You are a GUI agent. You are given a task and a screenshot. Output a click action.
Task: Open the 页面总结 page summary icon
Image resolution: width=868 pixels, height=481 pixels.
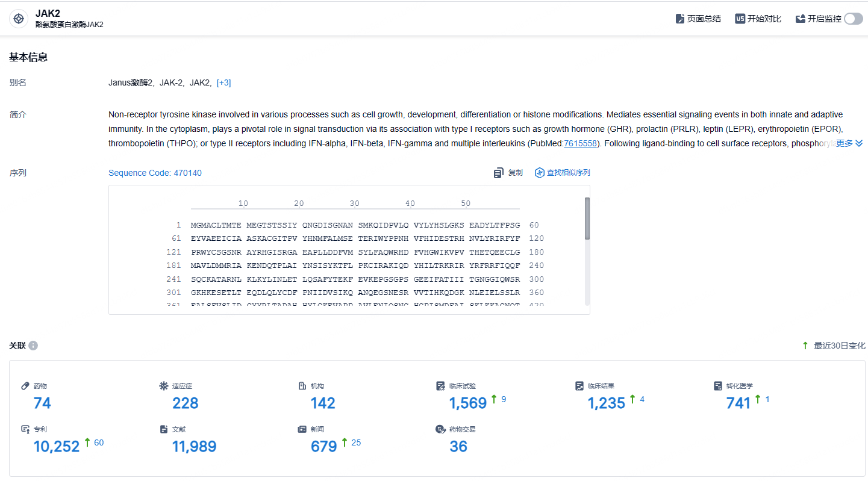tap(680, 19)
